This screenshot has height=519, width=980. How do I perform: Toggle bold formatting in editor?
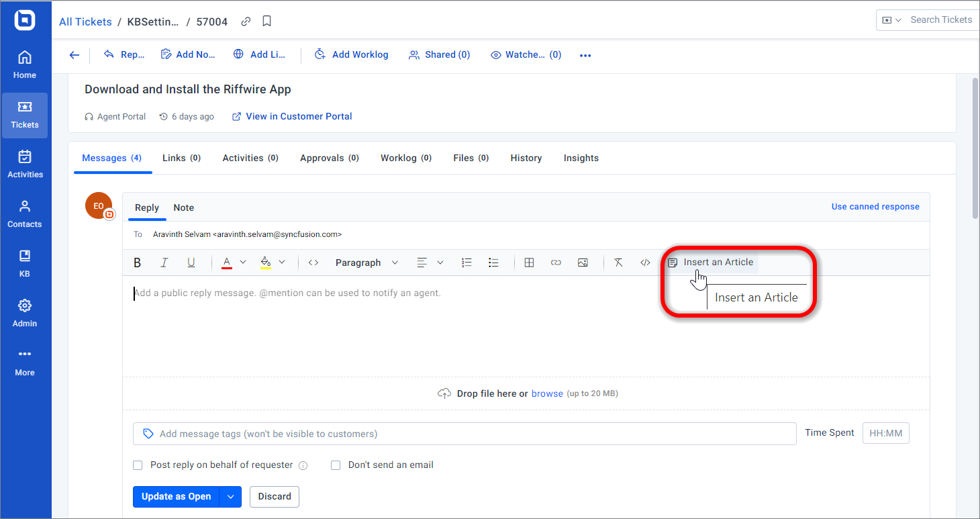pos(138,263)
